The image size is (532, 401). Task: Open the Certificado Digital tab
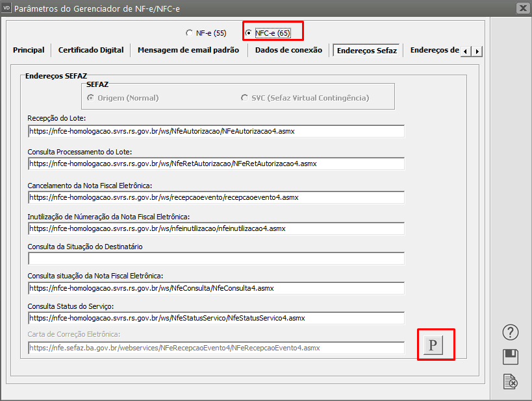(x=91, y=50)
